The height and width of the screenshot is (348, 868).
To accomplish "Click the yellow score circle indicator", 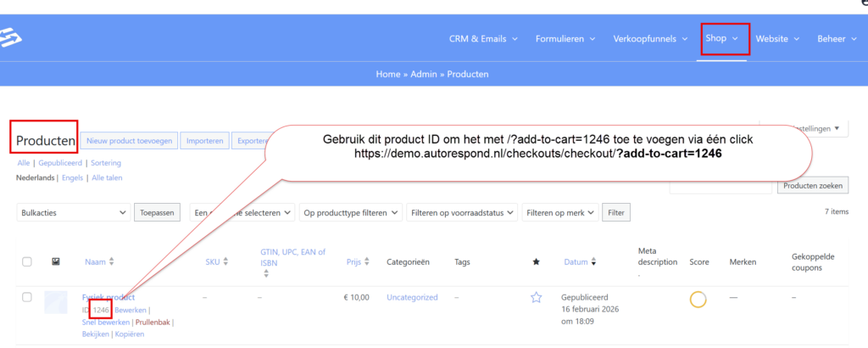I will point(698,299).
